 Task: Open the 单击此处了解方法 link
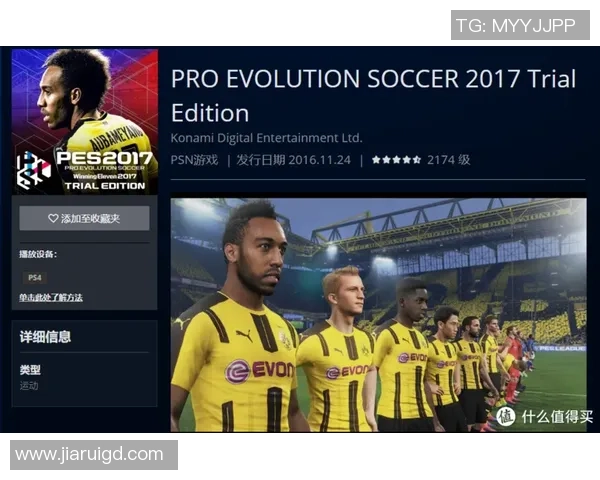click(x=51, y=297)
